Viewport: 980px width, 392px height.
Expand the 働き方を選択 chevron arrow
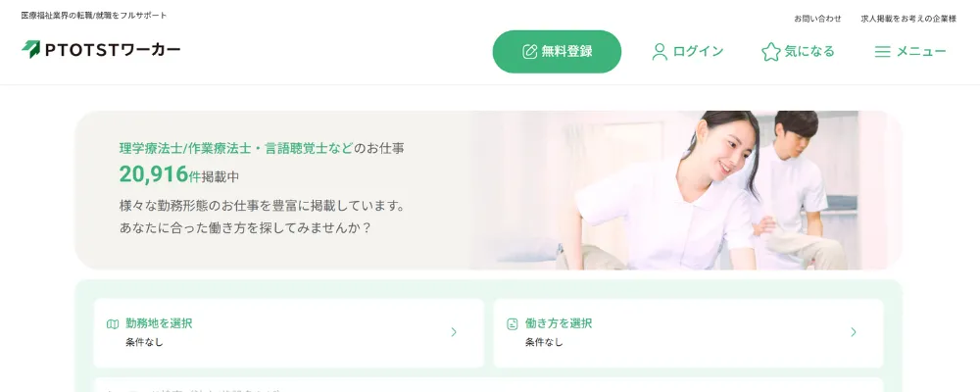tap(854, 332)
